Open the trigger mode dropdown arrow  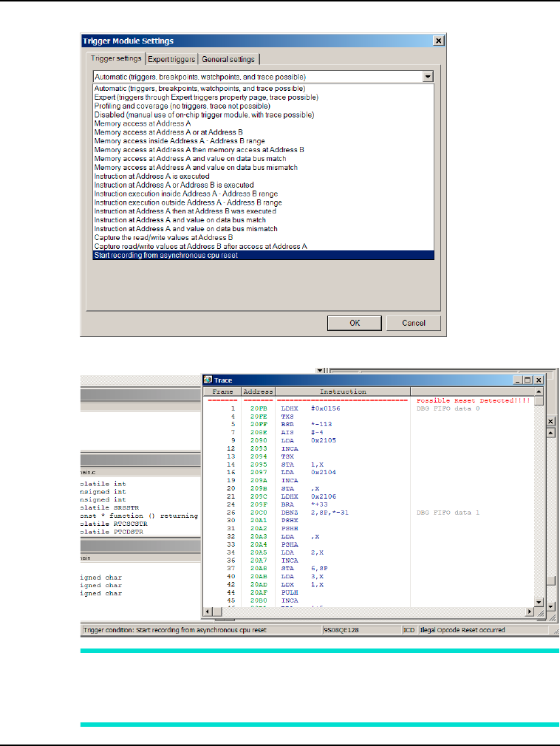[428, 77]
